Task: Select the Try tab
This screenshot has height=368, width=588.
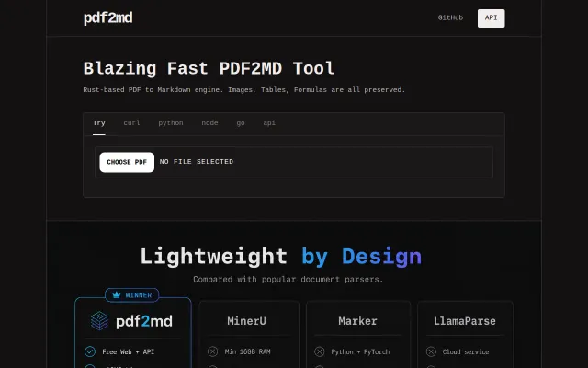Action: coord(99,123)
